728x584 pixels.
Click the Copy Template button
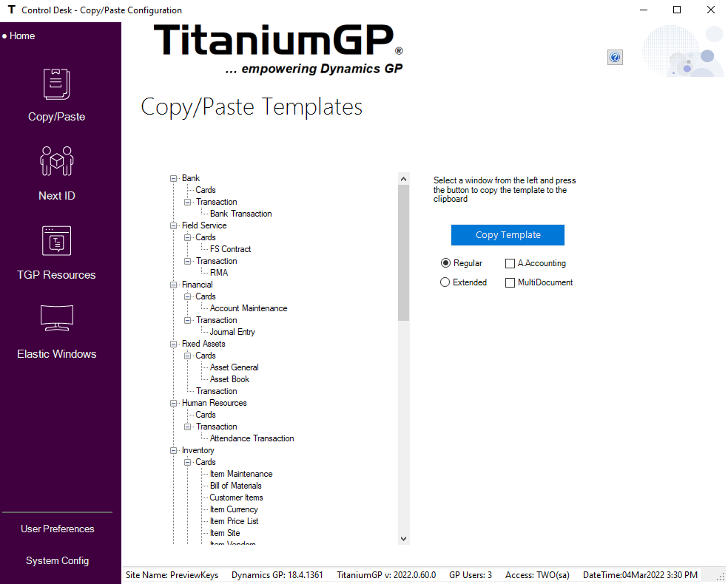click(x=508, y=235)
